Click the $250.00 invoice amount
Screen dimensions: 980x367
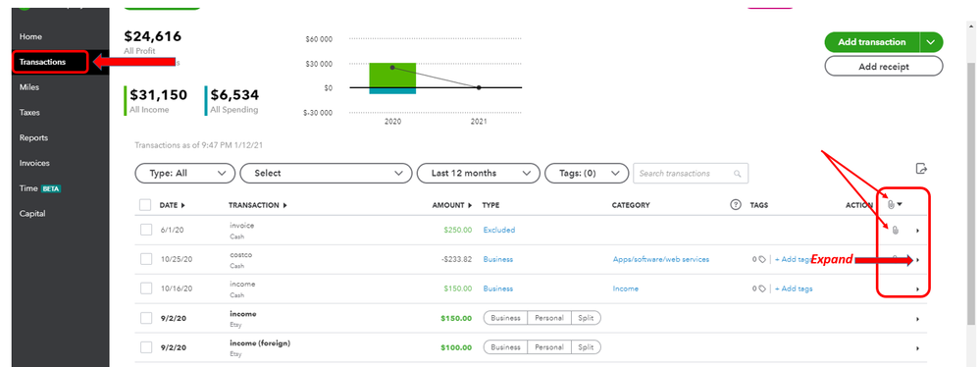[457, 230]
